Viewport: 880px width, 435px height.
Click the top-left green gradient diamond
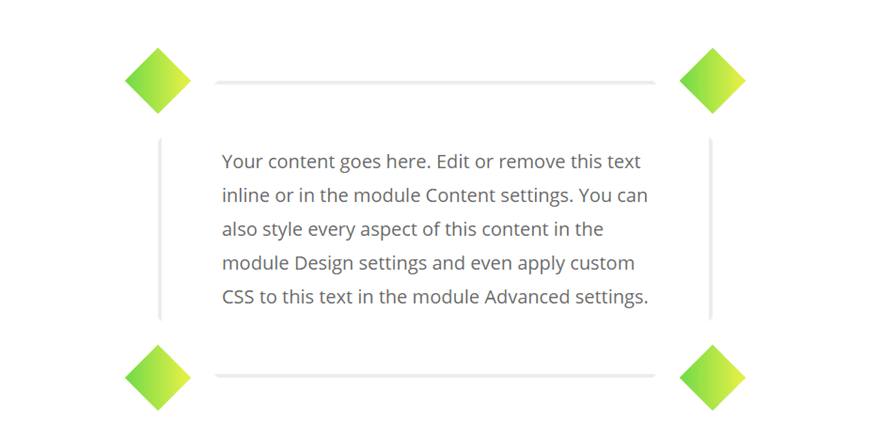(x=158, y=81)
